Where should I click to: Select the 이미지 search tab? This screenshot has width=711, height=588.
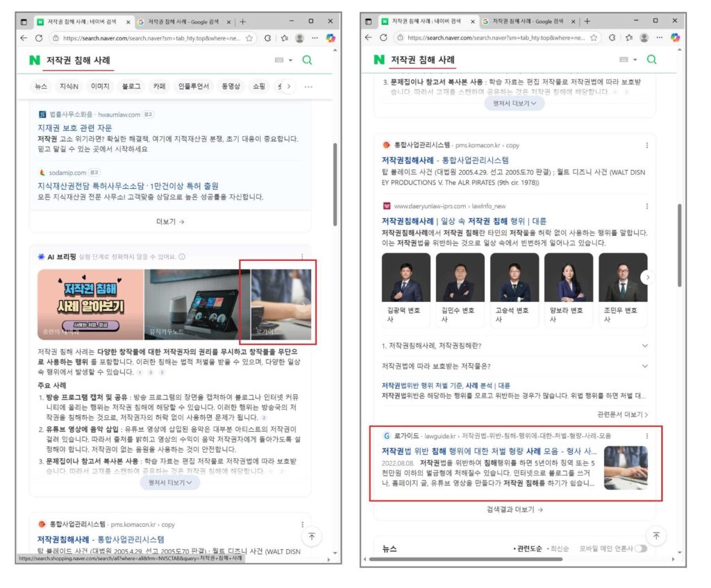(x=100, y=86)
